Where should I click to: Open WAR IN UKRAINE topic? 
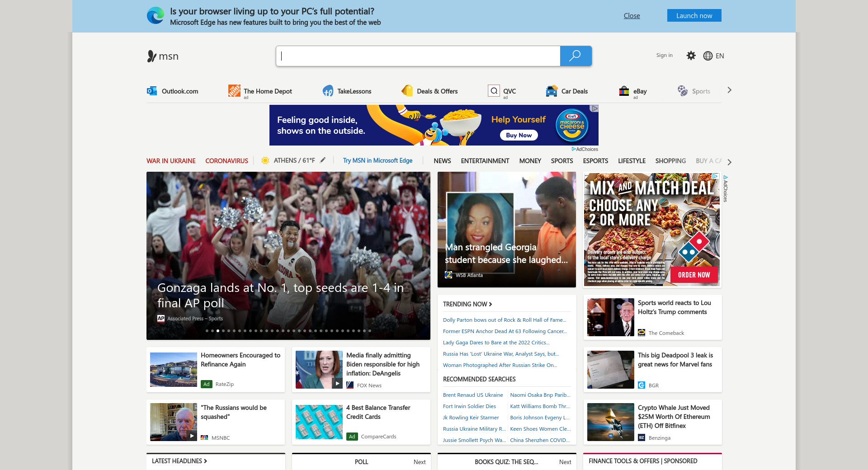pyautogui.click(x=171, y=161)
